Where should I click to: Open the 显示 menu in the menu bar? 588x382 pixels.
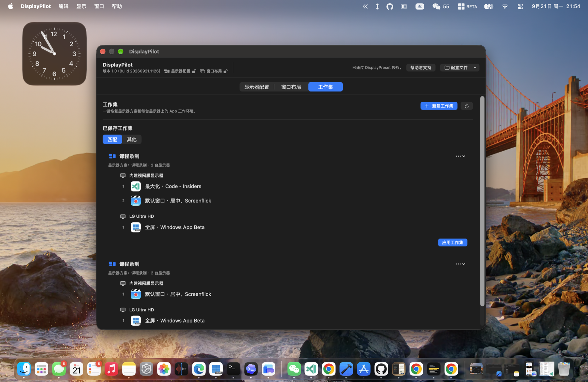pos(81,6)
